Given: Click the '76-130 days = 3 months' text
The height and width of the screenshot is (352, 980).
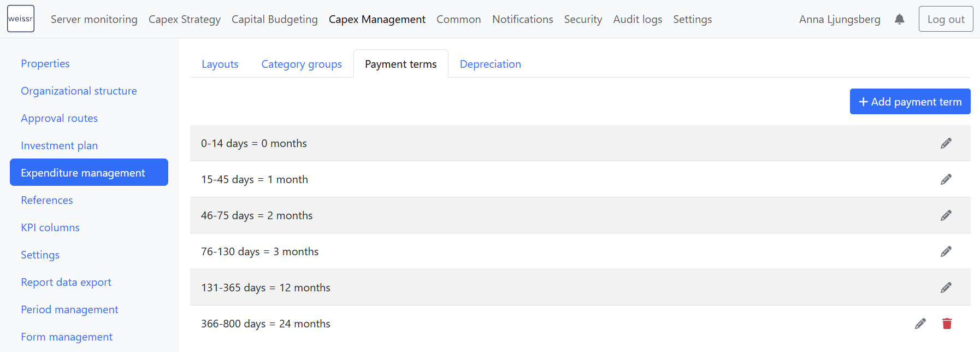Looking at the screenshot, I should click(x=259, y=251).
